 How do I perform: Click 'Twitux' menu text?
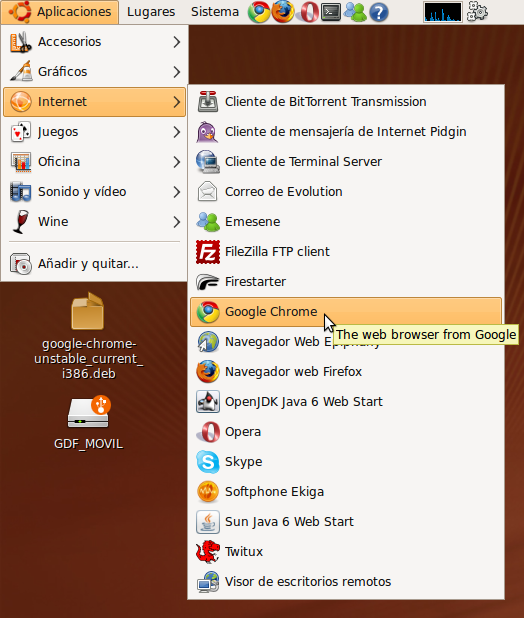point(244,552)
